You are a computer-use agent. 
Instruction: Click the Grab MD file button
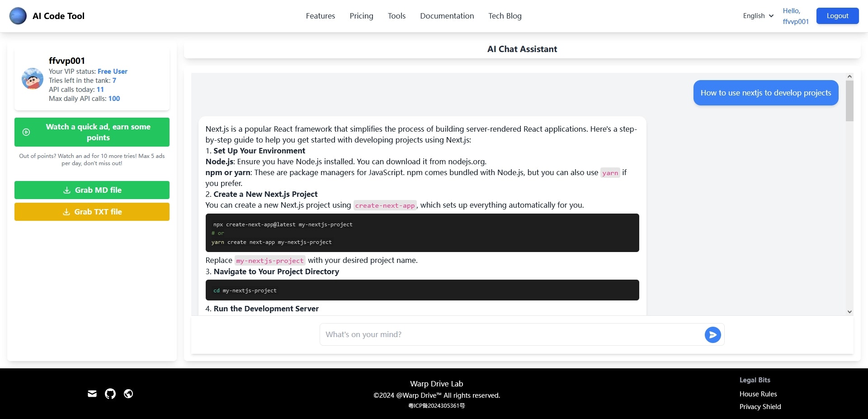(x=92, y=190)
